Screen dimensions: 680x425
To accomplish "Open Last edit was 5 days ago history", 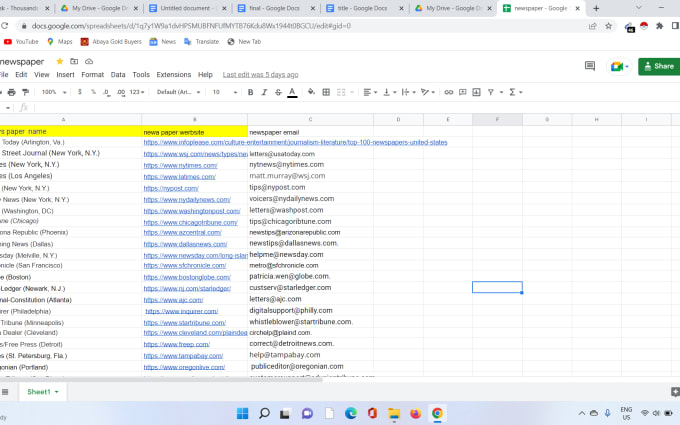I will (x=260, y=75).
